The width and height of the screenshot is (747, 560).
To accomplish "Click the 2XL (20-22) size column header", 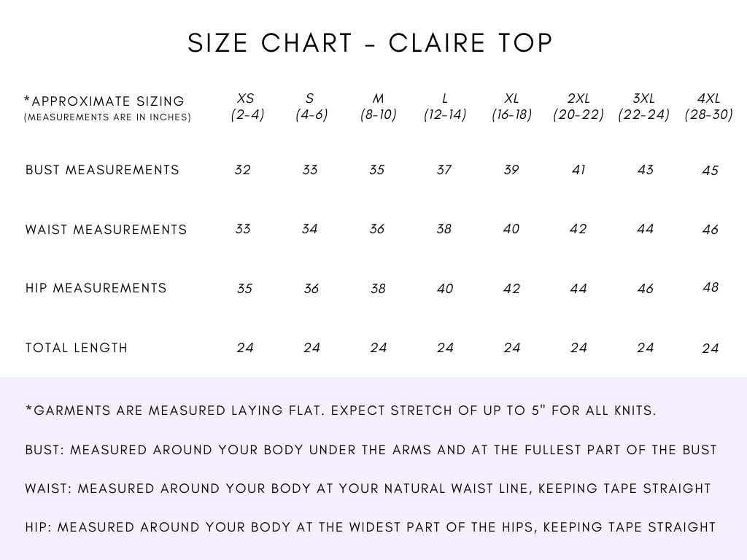I will coord(578,106).
